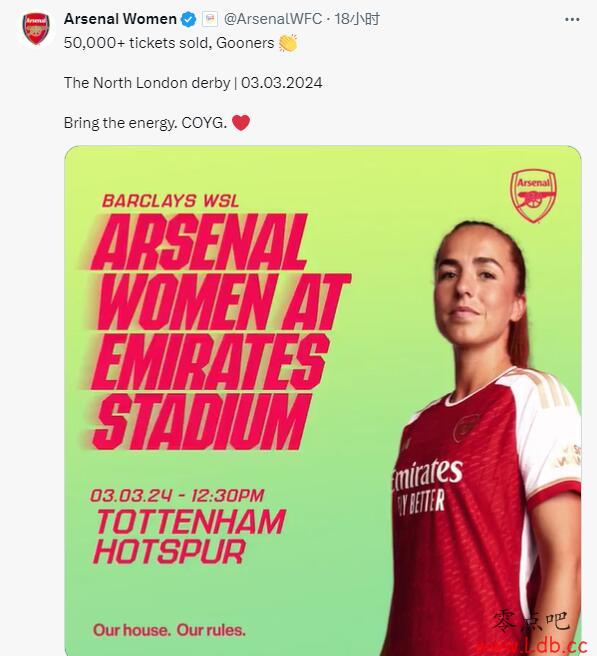Open the @ArsenalWFC handle link
The width and height of the screenshot is (597, 656).
[x=272, y=19]
